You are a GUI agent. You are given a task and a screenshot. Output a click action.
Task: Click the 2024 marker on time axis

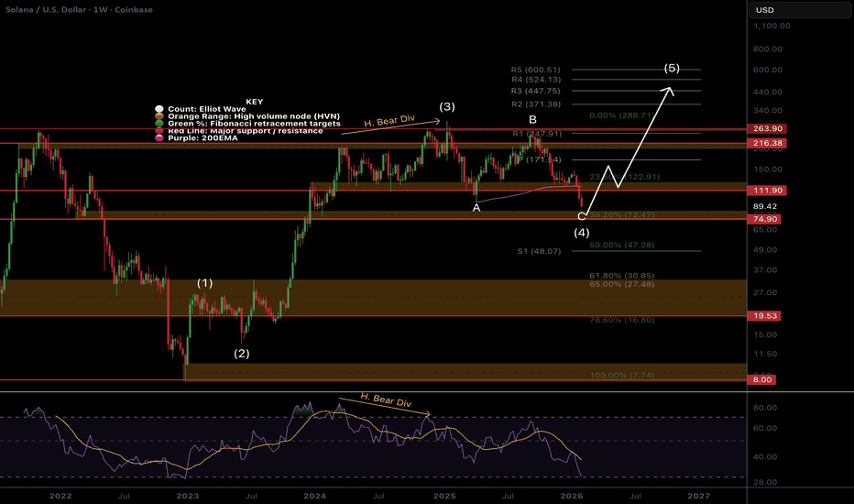pos(314,495)
